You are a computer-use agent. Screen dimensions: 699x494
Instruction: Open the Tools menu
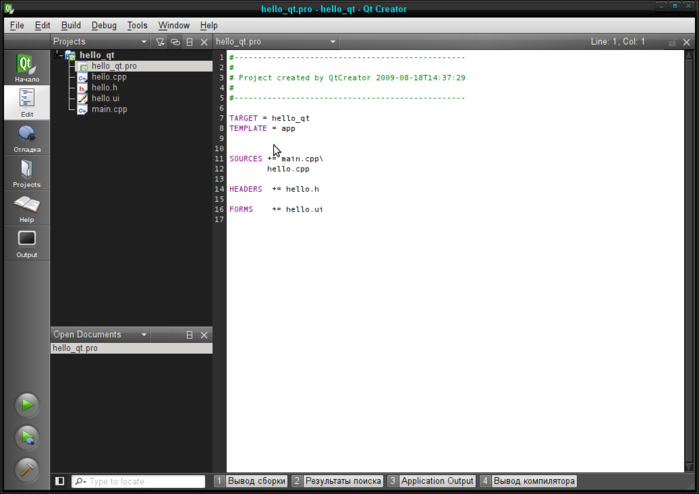pos(137,25)
